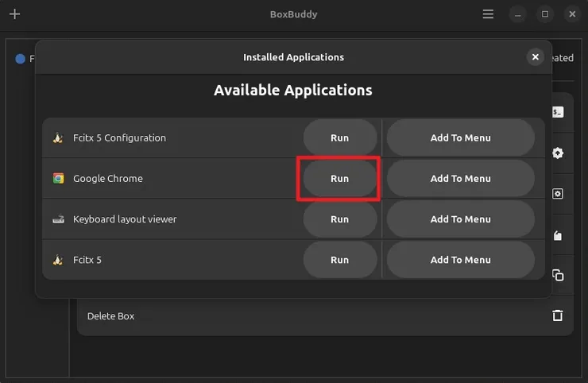This screenshot has width=588, height=383.
Task: Run Fcitx 5 Configuration
Action: pyautogui.click(x=339, y=137)
